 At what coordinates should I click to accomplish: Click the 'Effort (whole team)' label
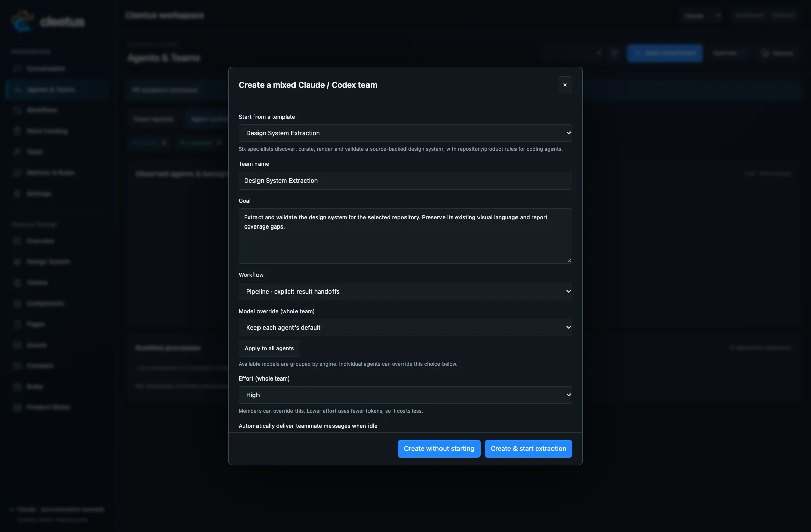(265, 378)
